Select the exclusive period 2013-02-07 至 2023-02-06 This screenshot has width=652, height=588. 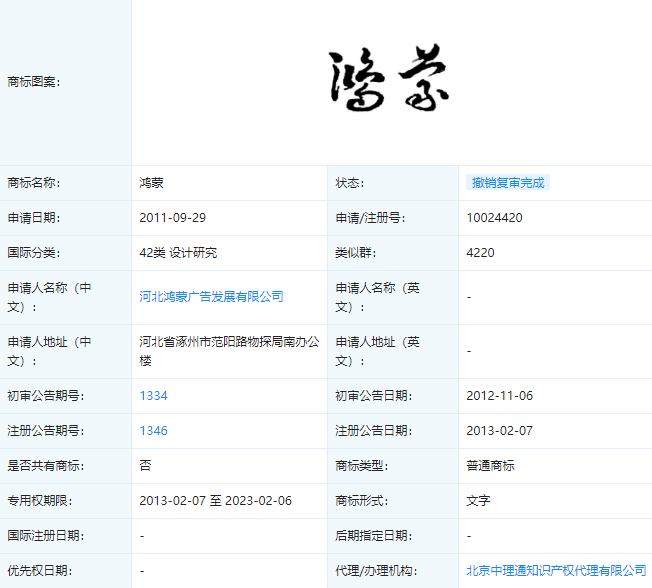[215, 500]
